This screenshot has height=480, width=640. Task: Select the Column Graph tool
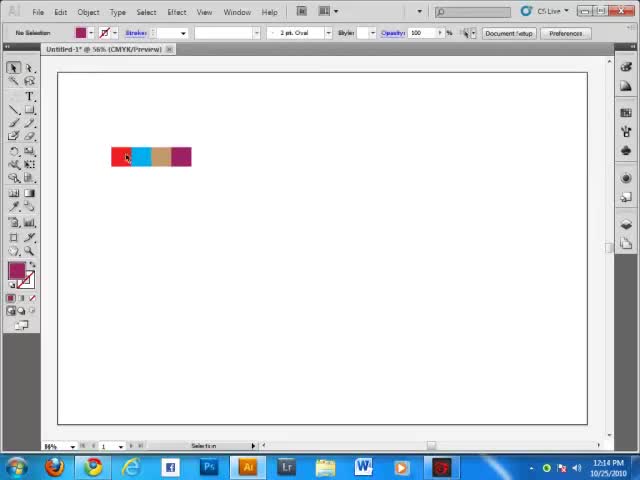pos(29,222)
